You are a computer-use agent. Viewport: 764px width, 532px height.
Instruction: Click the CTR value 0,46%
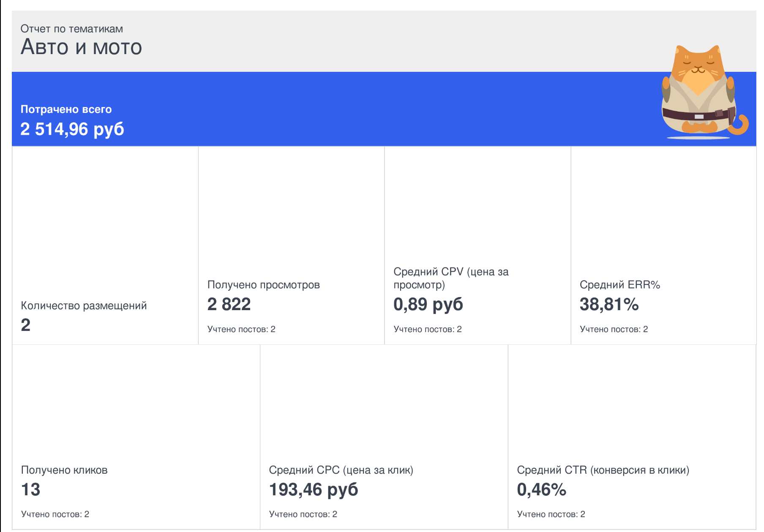541,489
